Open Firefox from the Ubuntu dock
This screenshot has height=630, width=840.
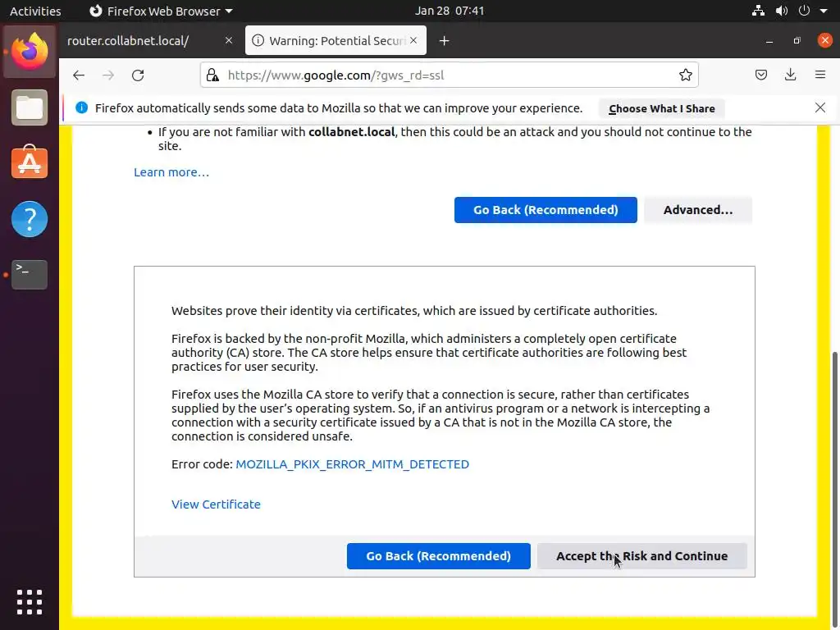click(30, 52)
